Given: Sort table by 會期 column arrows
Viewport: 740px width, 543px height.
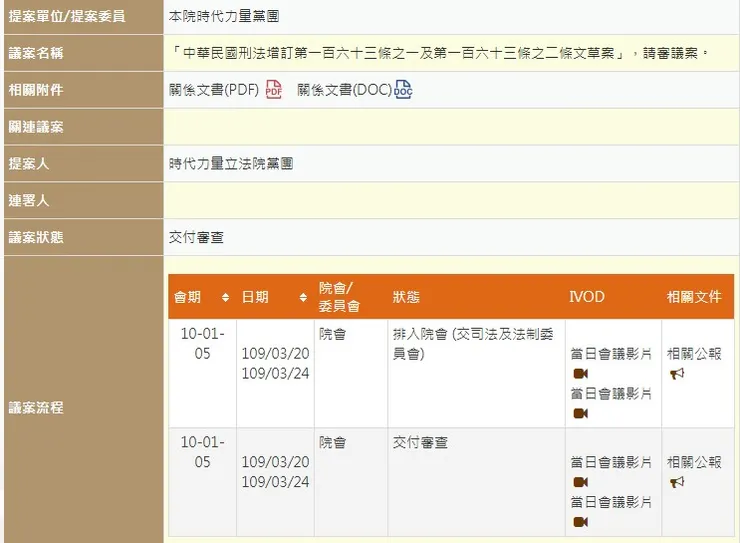Looking at the screenshot, I should tap(226, 297).
